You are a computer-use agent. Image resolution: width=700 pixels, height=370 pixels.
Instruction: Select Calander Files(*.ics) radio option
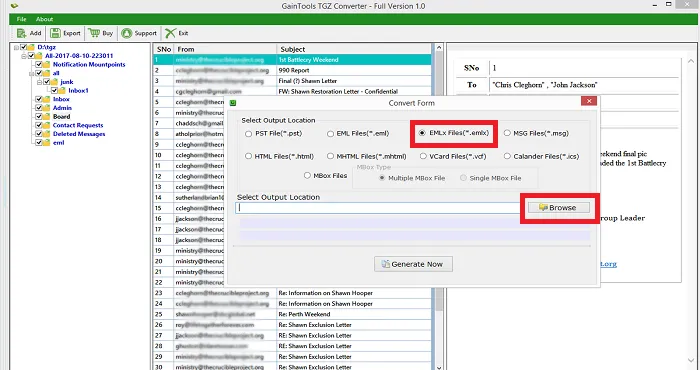click(507, 156)
